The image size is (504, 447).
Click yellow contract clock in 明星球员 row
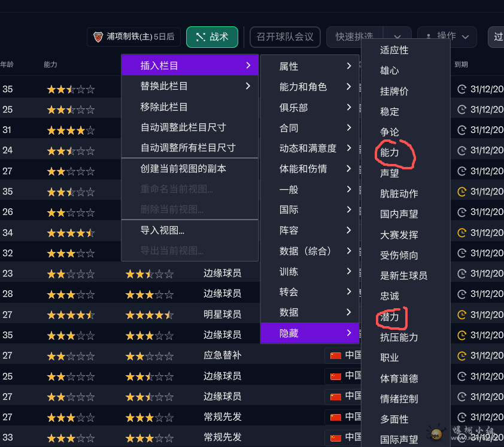(x=462, y=314)
